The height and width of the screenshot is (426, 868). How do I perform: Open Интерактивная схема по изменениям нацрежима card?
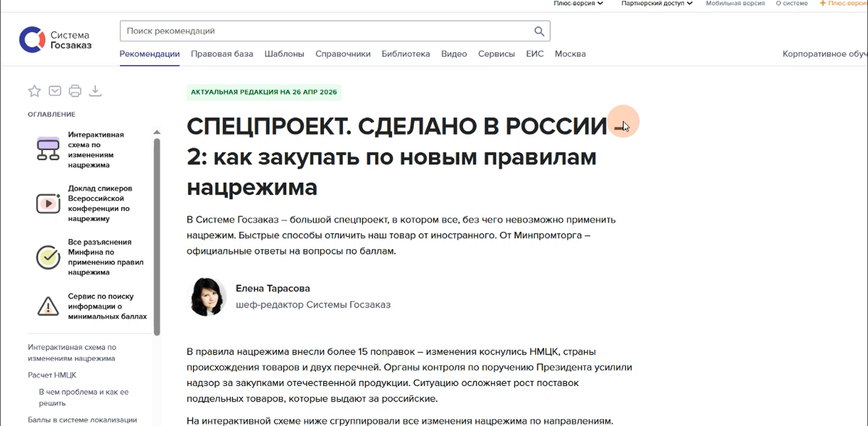(x=92, y=150)
